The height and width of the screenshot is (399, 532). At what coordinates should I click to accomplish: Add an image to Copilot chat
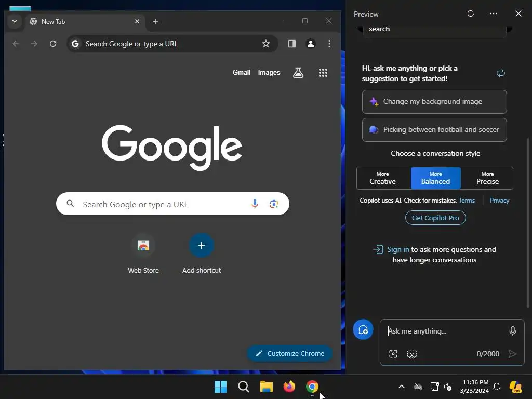[393, 354]
